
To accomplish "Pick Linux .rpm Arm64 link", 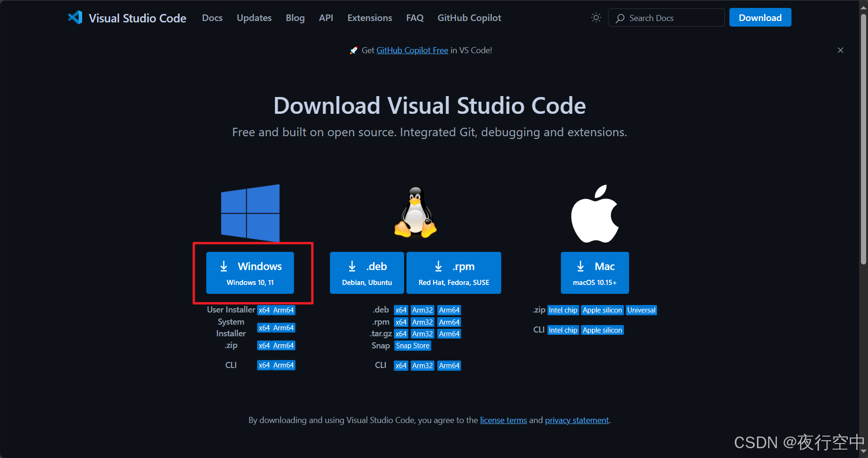I will [x=449, y=322].
